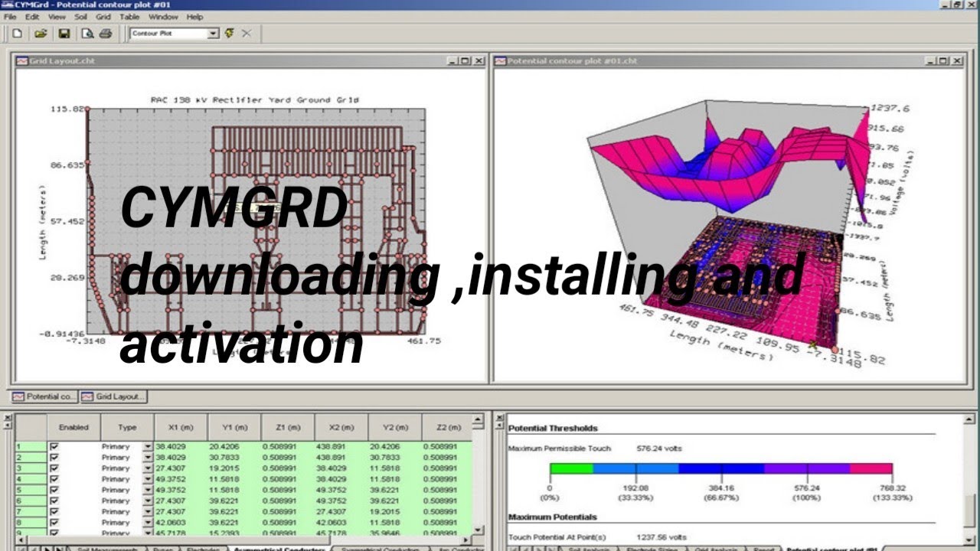Screen dimensions: 980x551
Task: Open Type dropdown arrow in row 3
Action: 148,468
